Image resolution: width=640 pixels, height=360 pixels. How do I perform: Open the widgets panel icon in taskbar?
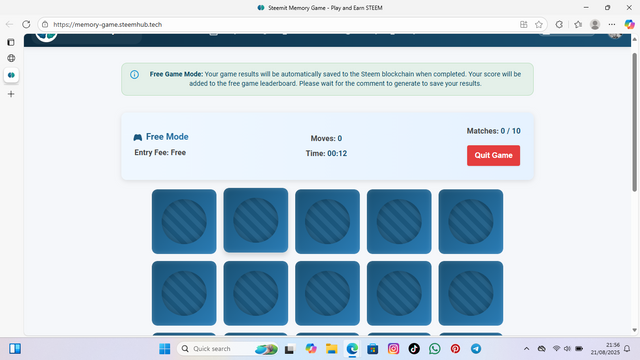click(x=15, y=349)
